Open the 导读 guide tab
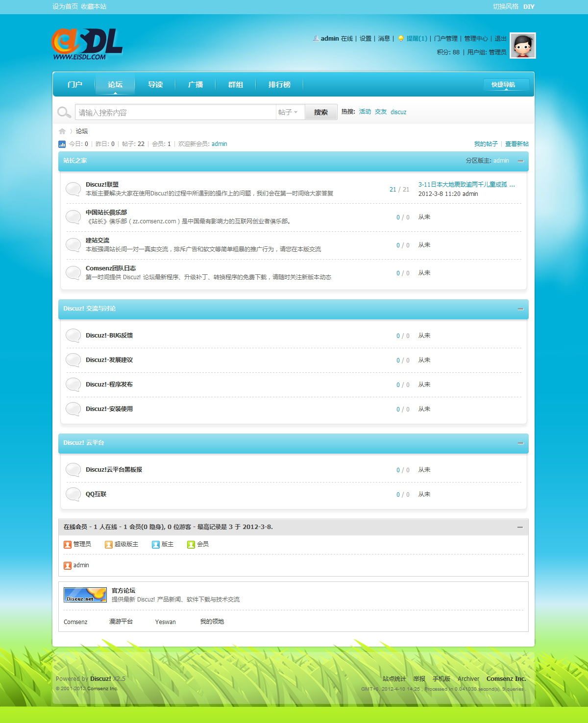 click(155, 84)
